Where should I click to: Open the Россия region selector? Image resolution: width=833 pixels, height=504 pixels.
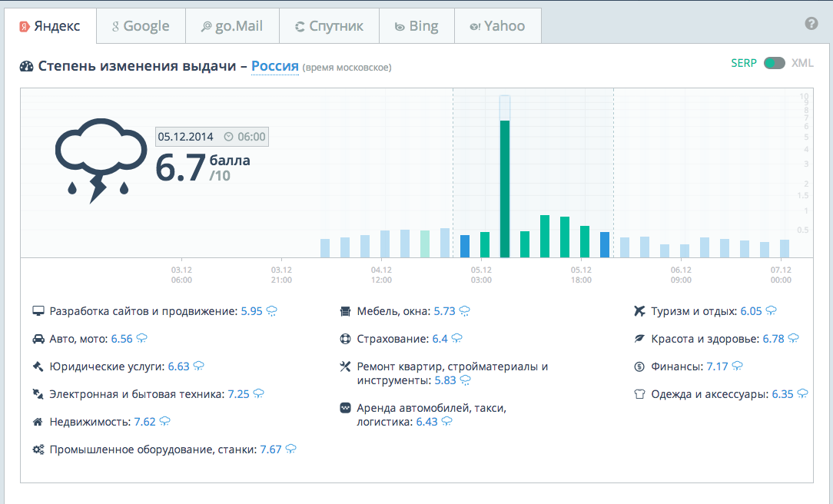pos(274,66)
